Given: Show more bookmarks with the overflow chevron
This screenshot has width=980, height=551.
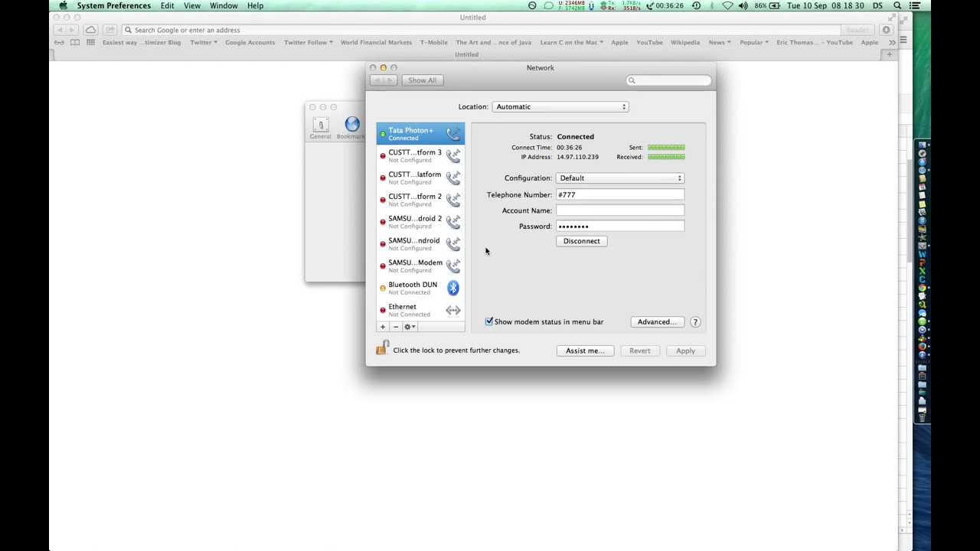Looking at the screenshot, I should point(892,43).
